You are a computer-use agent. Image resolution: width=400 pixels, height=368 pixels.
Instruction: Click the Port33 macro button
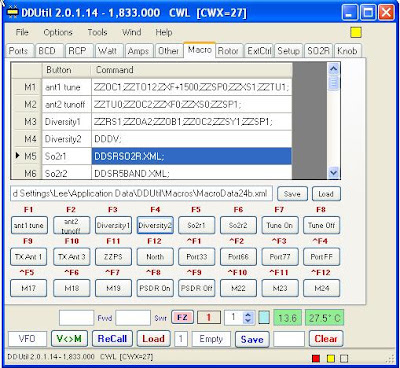pyautogui.click(x=197, y=257)
